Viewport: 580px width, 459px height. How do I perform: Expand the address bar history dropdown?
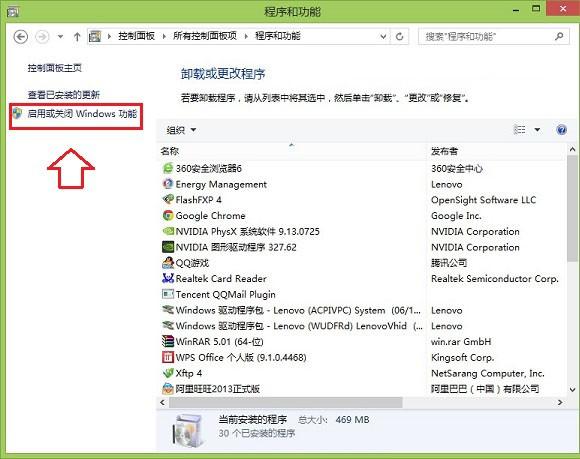click(x=383, y=37)
